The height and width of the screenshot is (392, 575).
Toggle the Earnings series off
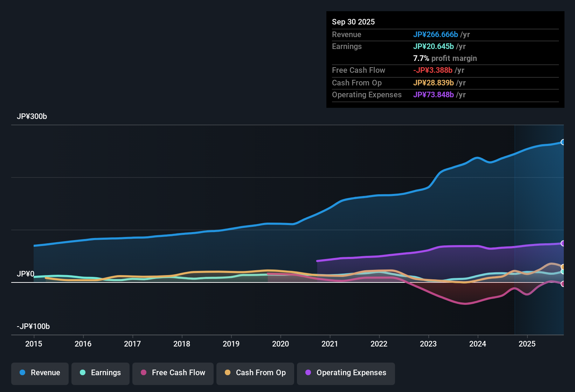(x=101, y=373)
